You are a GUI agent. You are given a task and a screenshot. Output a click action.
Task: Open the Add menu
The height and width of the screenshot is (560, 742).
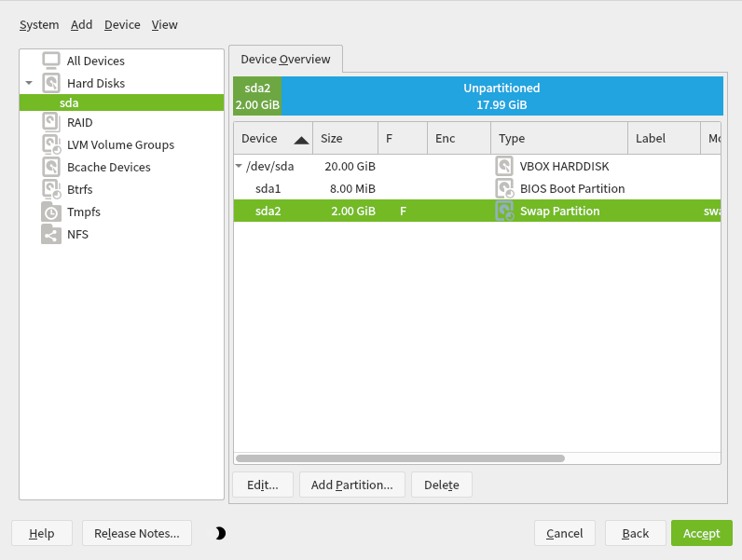point(81,24)
